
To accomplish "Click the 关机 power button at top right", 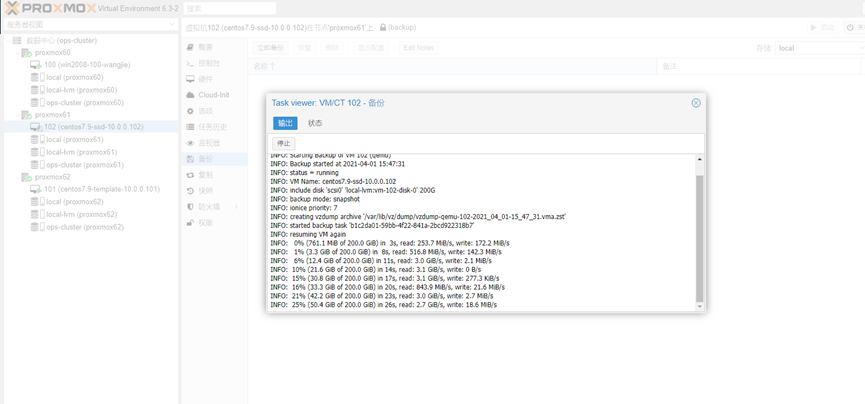I will tap(855, 28).
